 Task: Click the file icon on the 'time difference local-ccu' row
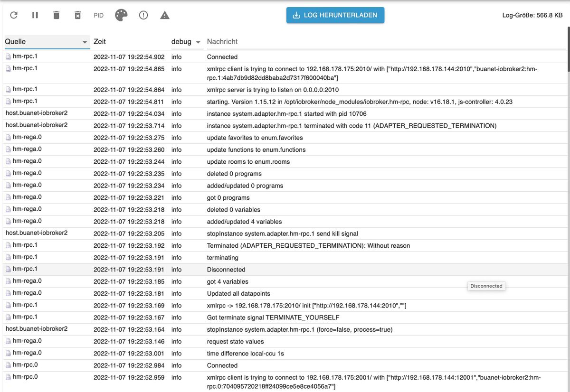(x=9, y=353)
